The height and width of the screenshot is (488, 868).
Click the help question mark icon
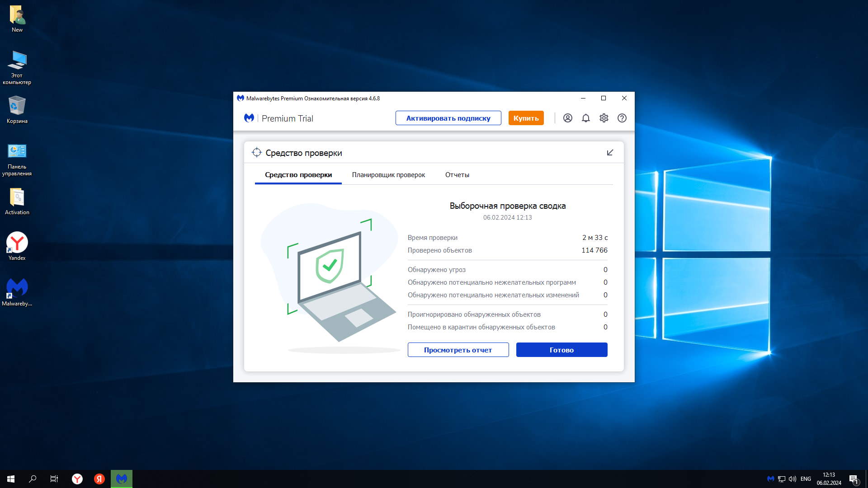pyautogui.click(x=622, y=118)
